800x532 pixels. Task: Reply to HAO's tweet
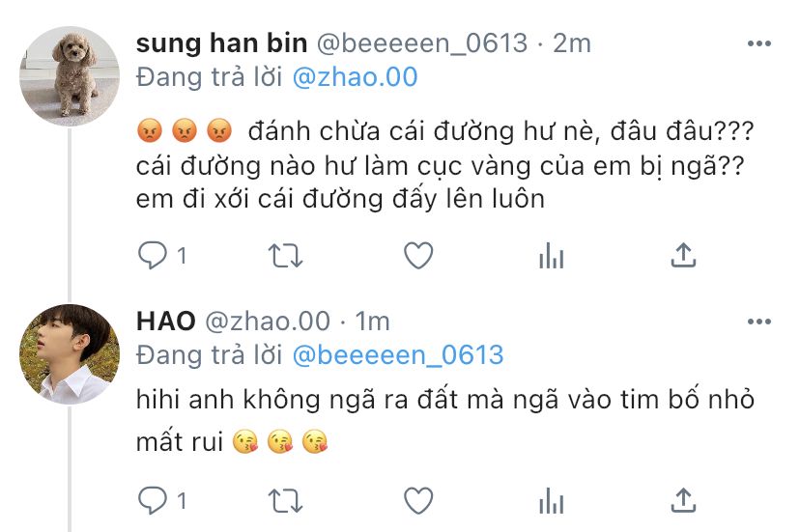click(153, 500)
